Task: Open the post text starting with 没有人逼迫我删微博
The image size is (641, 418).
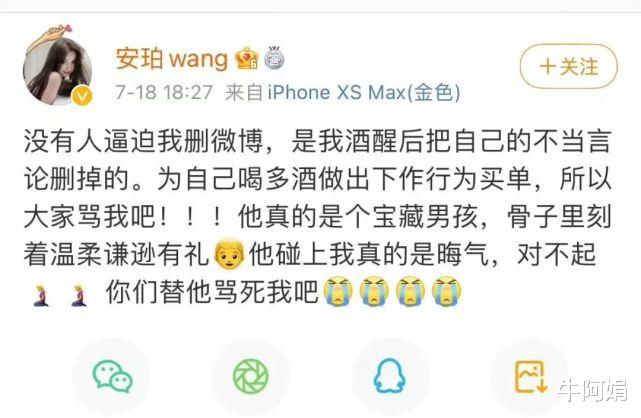Action: pyautogui.click(x=318, y=216)
